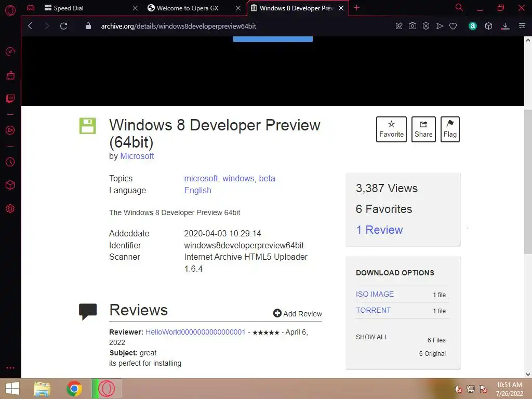Click the green floppy disk software icon
Viewport: 532px width, 399px height.
coord(87,126)
